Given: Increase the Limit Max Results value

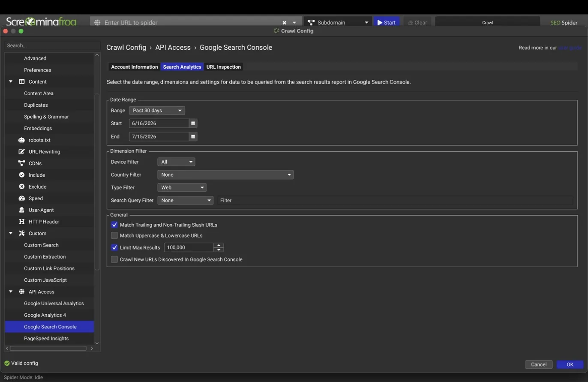Looking at the screenshot, I should coord(219,245).
